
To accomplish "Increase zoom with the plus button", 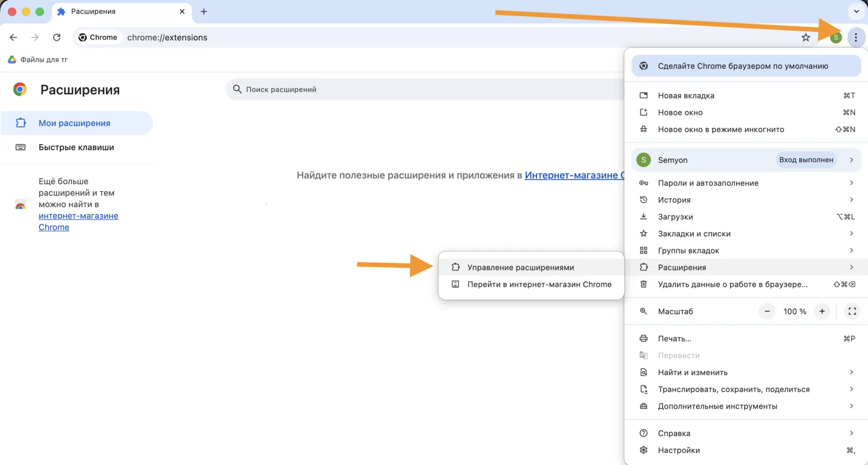I will click(x=822, y=311).
